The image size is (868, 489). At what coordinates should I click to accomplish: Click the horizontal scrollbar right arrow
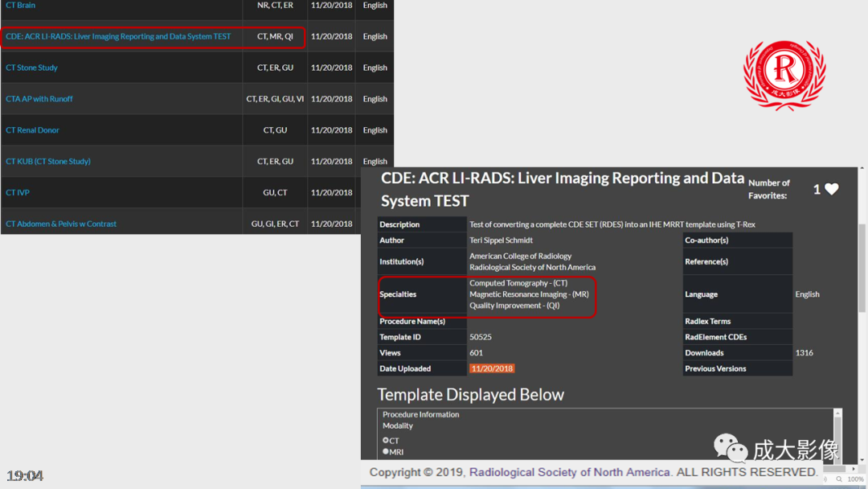coord(853,469)
